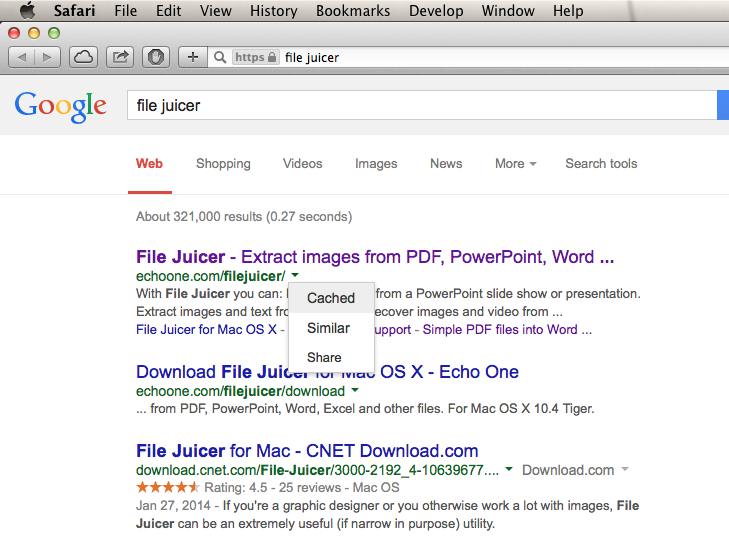729x541 pixels.
Task: Choose Cached from the popup menu
Action: (331, 298)
